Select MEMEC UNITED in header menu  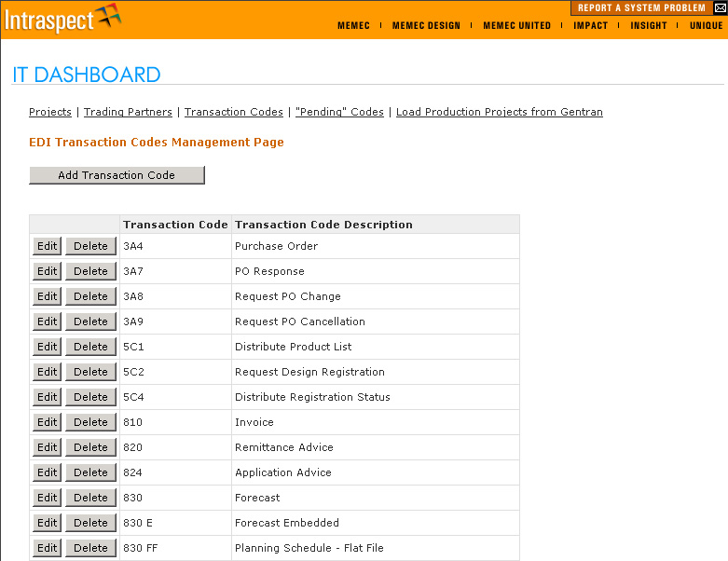[516, 25]
